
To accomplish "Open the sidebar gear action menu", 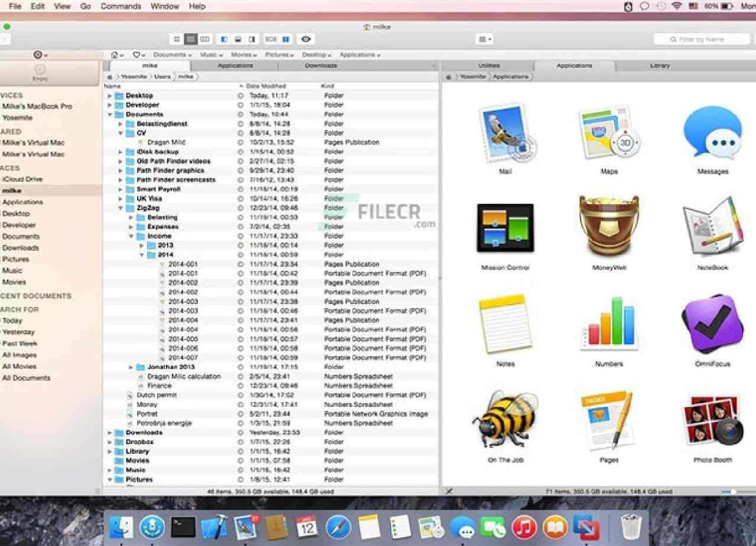I will (x=40, y=54).
